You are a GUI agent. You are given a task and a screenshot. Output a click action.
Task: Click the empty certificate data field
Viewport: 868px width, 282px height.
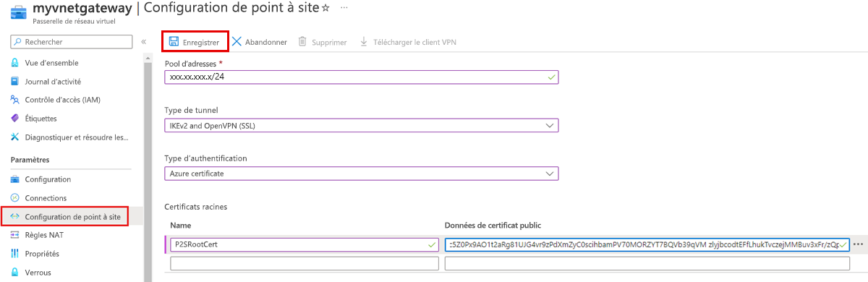647,264
